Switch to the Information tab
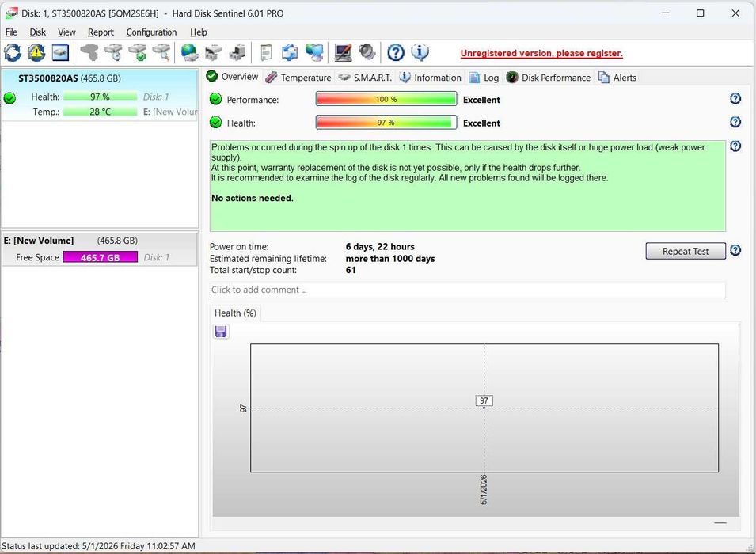Screen dimensions: 756x554 (431, 78)
